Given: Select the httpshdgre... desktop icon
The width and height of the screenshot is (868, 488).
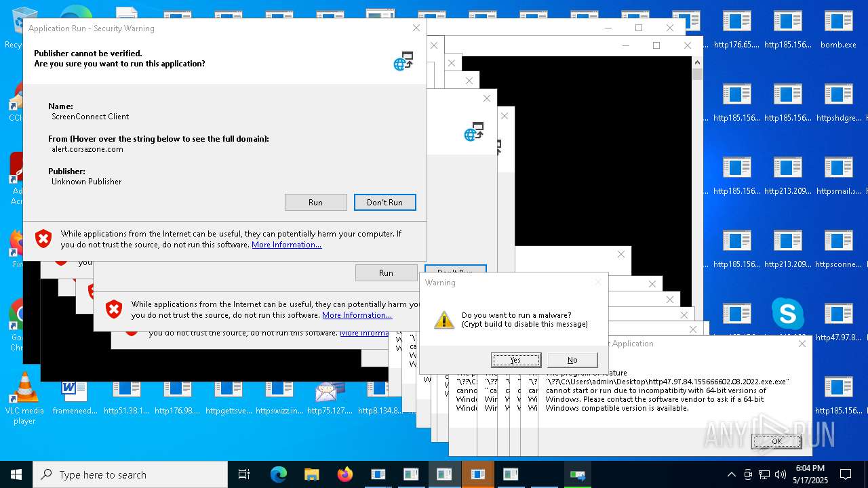Looking at the screenshot, I should (838, 102).
